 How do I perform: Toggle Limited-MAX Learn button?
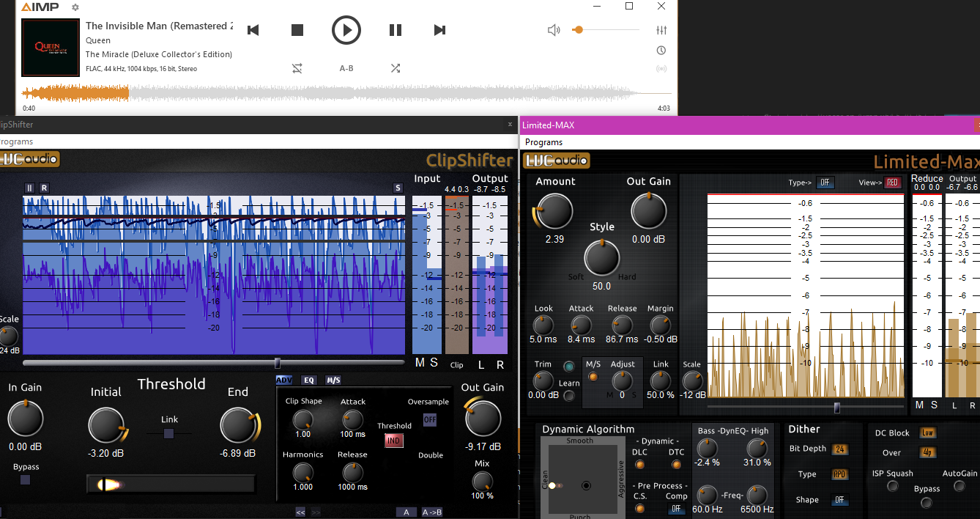click(569, 397)
